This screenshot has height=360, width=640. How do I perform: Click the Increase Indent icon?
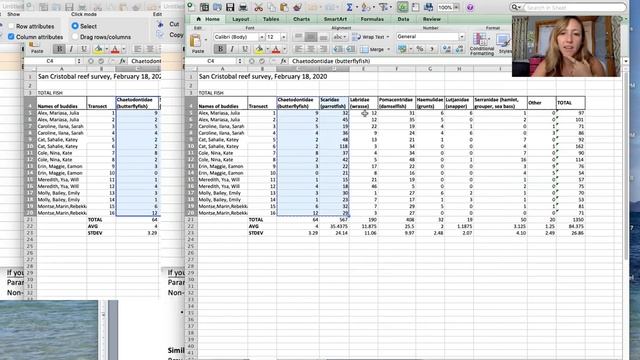pos(351,49)
